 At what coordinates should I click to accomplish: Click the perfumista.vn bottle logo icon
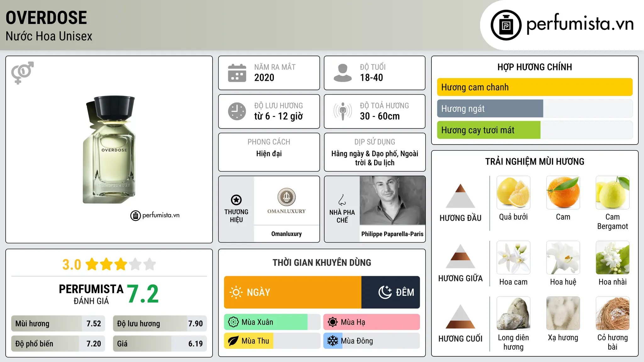pos(506,25)
